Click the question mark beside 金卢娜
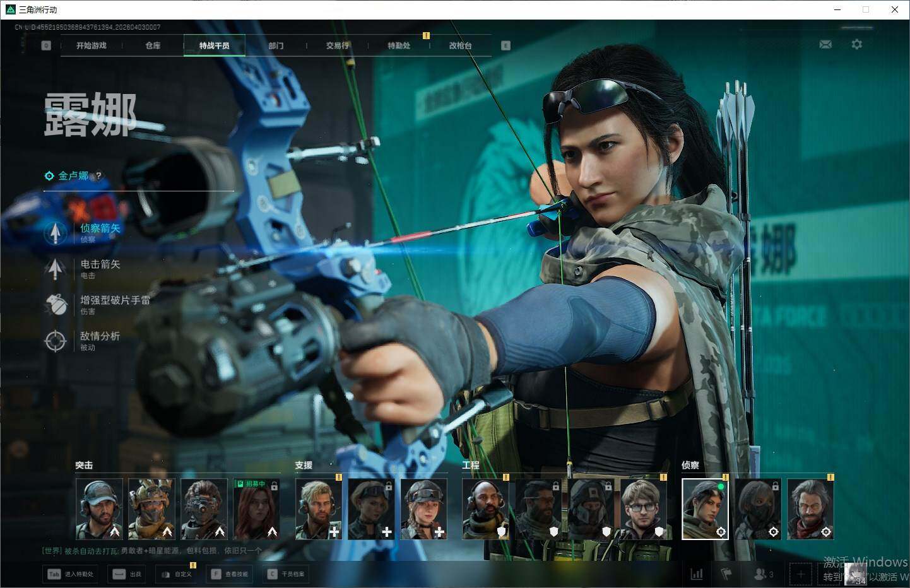This screenshot has height=588, width=910. pos(98,176)
